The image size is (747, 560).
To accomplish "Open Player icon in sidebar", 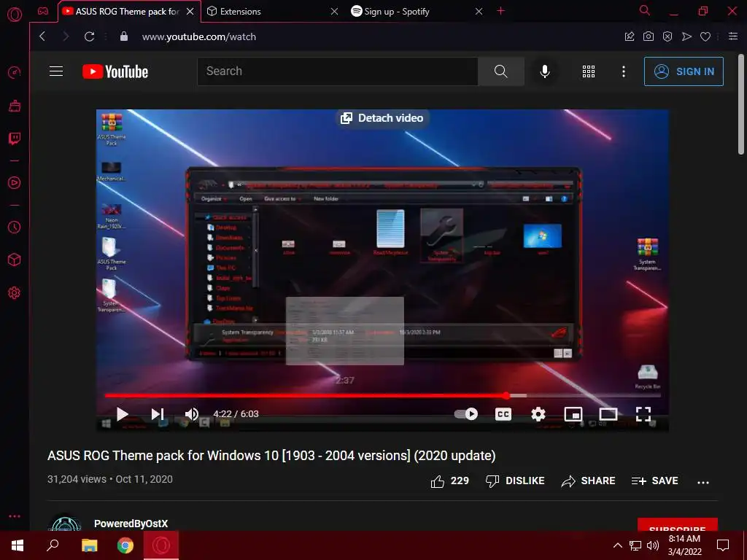I will click(x=15, y=182).
